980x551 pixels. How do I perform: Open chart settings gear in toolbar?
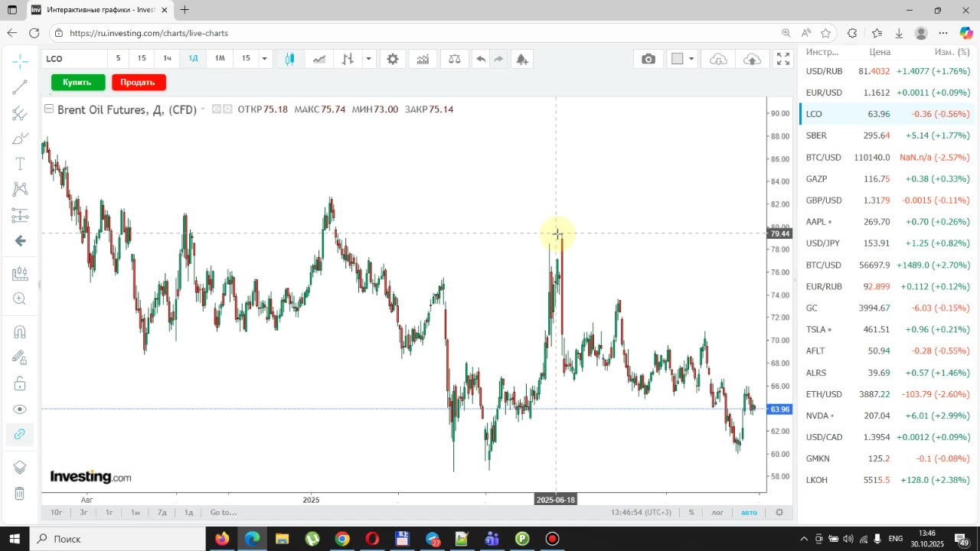pyautogui.click(x=393, y=59)
